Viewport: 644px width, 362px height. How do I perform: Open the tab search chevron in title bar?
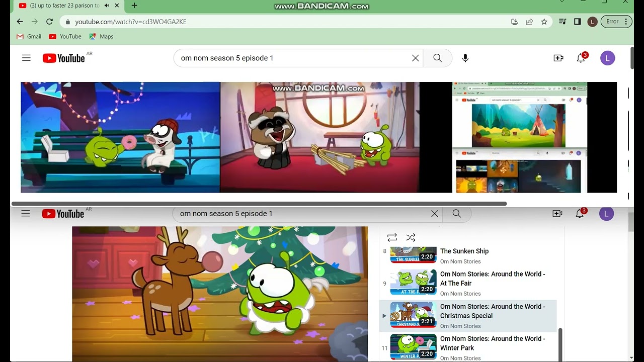[x=562, y=2]
